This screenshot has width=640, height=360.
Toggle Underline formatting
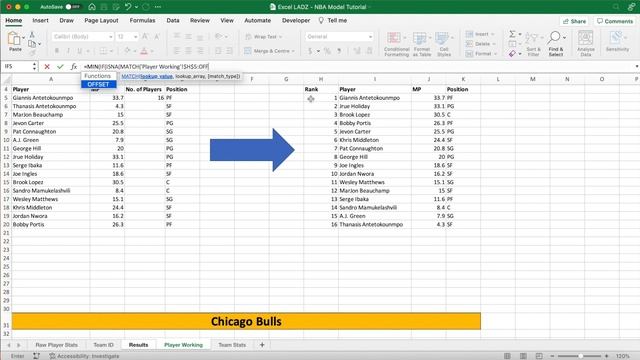[x=80, y=51]
